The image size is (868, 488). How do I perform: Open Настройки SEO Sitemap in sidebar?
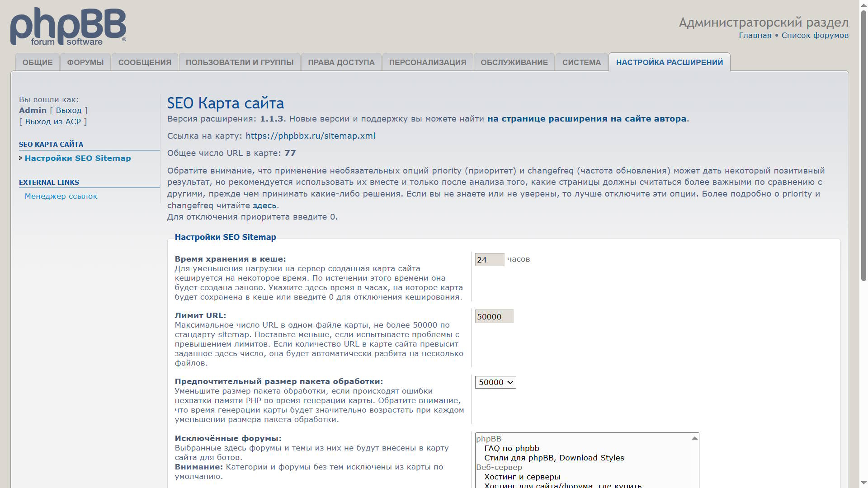click(78, 158)
